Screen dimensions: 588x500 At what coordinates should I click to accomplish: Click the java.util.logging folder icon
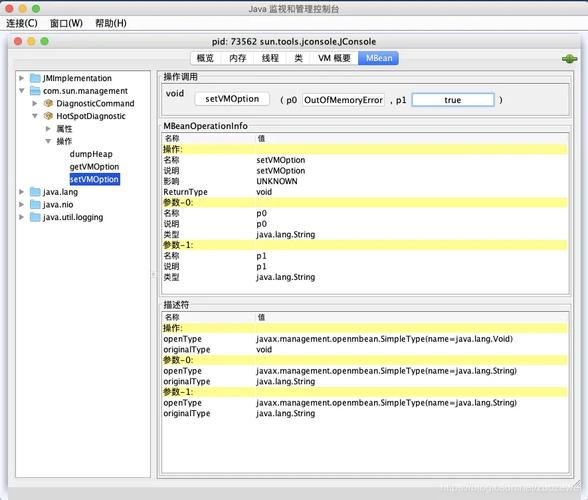[35, 217]
